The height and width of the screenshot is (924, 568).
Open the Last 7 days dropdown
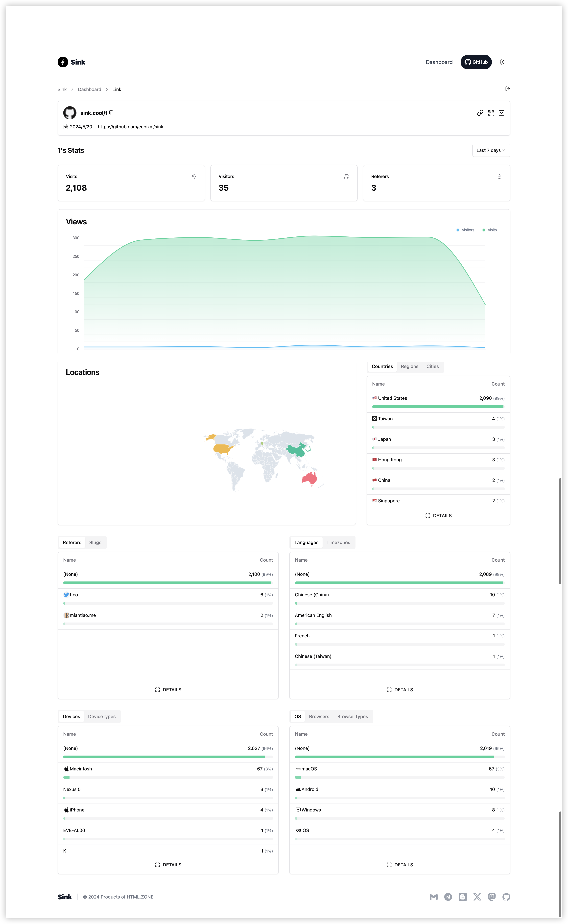click(x=491, y=151)
